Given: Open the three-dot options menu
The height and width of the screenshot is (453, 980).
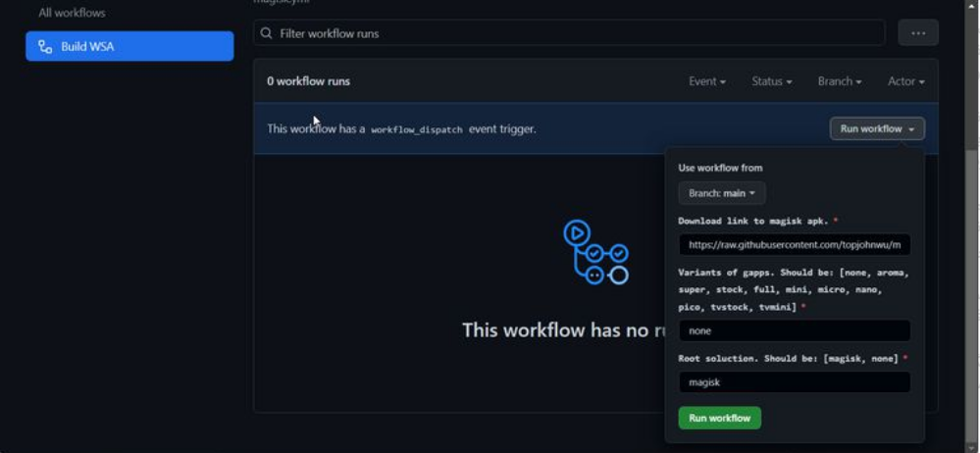Looking at the screenshot, I should 917,33.
